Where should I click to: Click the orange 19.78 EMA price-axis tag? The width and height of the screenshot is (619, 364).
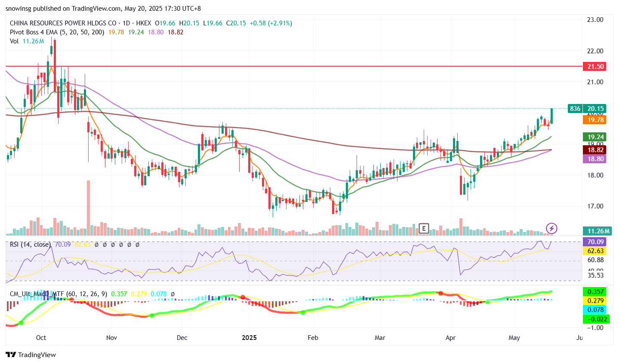(x=594, y=120)
